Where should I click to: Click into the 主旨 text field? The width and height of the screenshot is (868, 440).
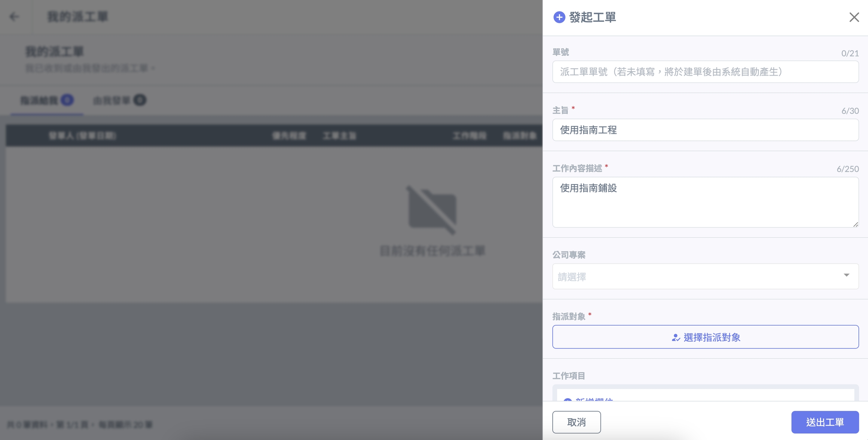coord(705,130)
